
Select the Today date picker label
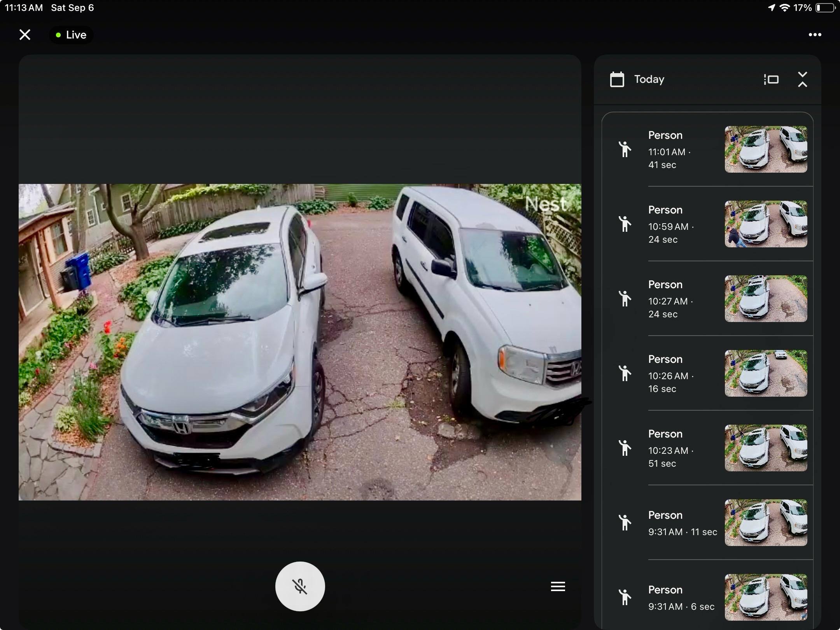[649, 79]
